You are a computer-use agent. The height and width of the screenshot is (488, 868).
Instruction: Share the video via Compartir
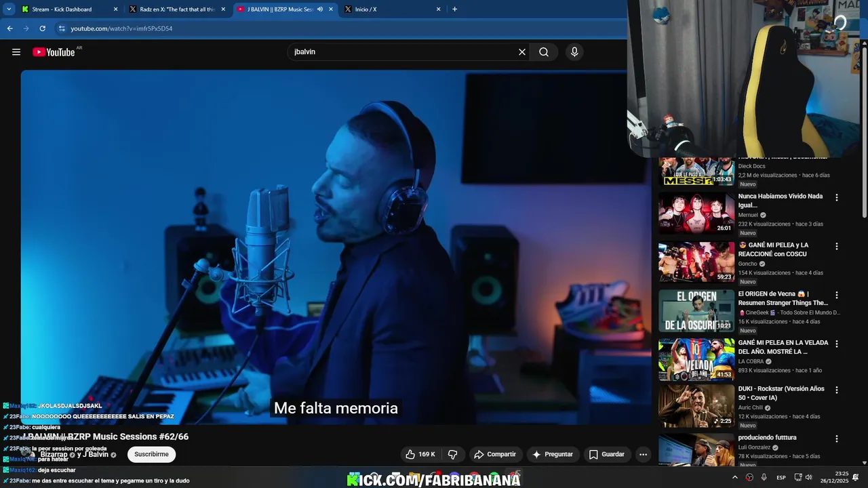tap(495, 454)
